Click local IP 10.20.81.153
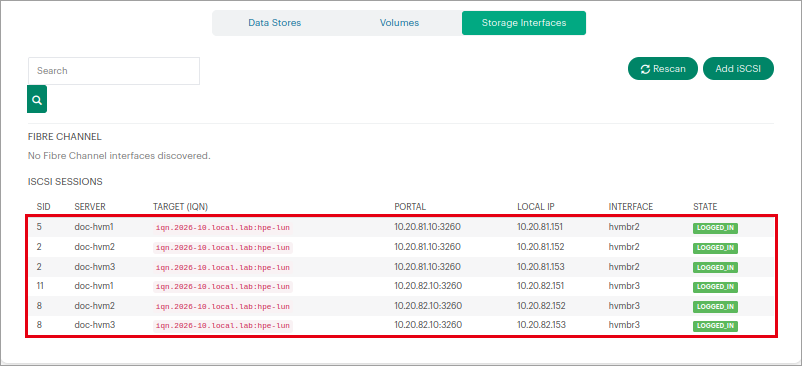 point(541,267)
